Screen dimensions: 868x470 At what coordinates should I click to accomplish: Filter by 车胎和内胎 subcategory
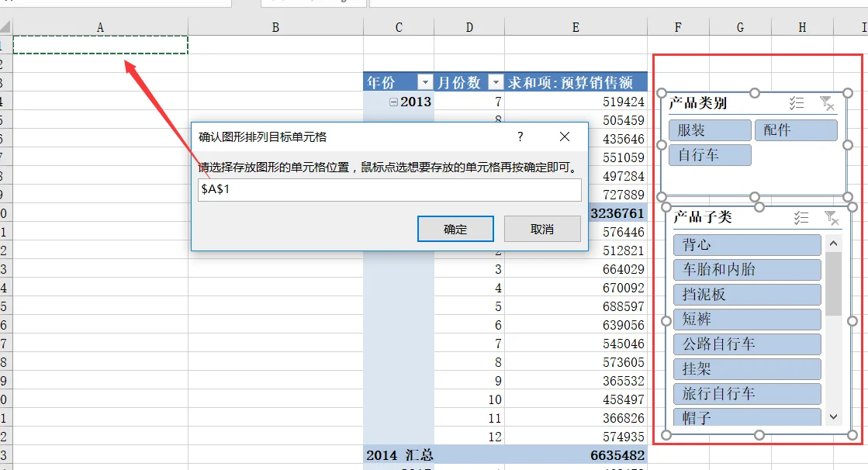point(747,270)
